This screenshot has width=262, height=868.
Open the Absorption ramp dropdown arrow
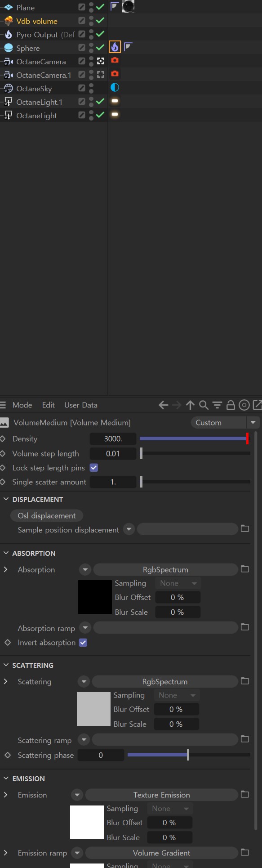pyautogui.click(x=85, y=627)
